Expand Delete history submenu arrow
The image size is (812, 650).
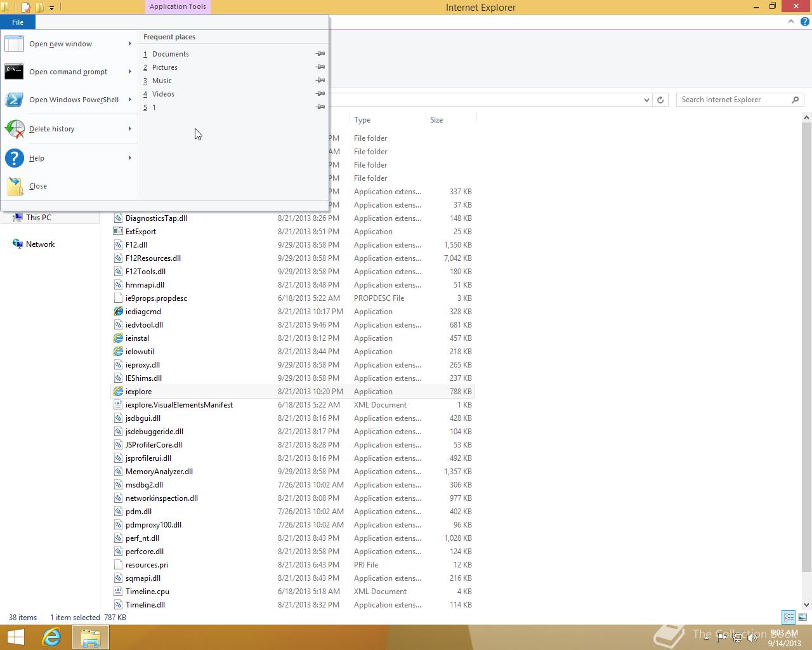point(129,129)
